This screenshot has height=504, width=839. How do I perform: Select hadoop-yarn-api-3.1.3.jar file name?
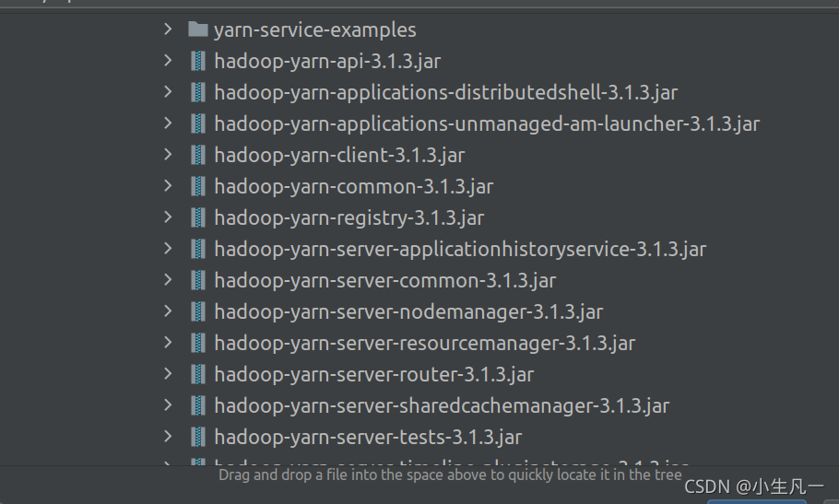[327, 62]
